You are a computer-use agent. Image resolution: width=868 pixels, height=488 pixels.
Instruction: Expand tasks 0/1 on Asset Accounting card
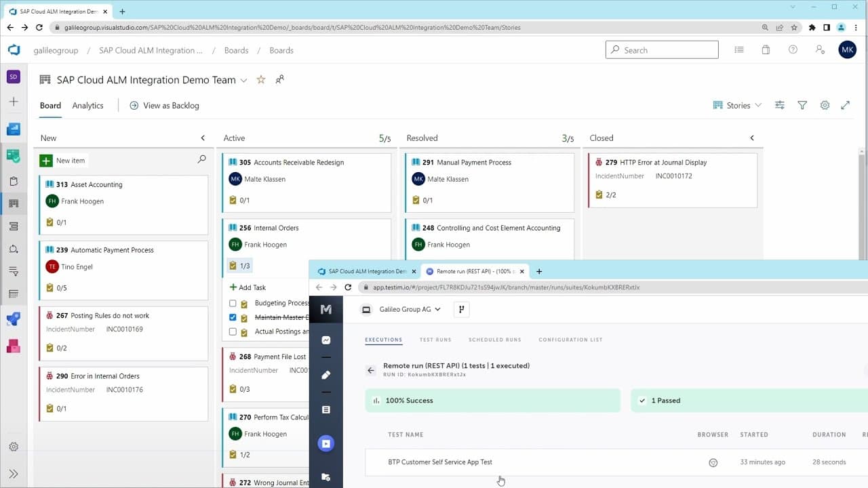[x=56, y=222]
